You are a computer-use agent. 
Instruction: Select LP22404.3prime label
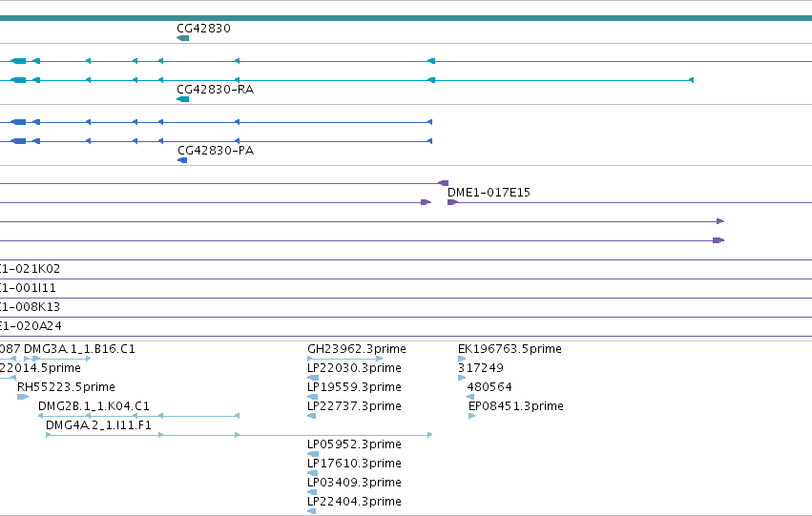click(354, 502)
